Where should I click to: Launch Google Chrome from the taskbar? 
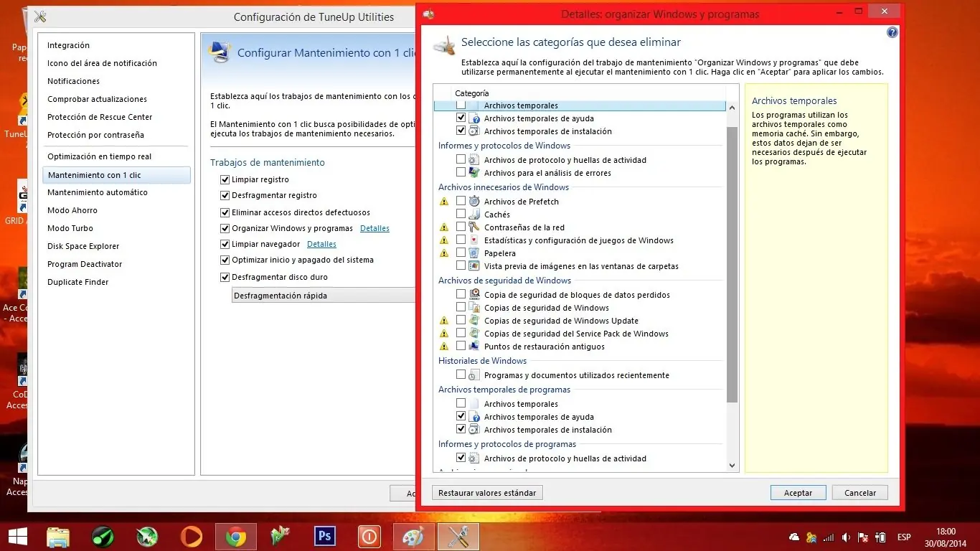(235, 537)
